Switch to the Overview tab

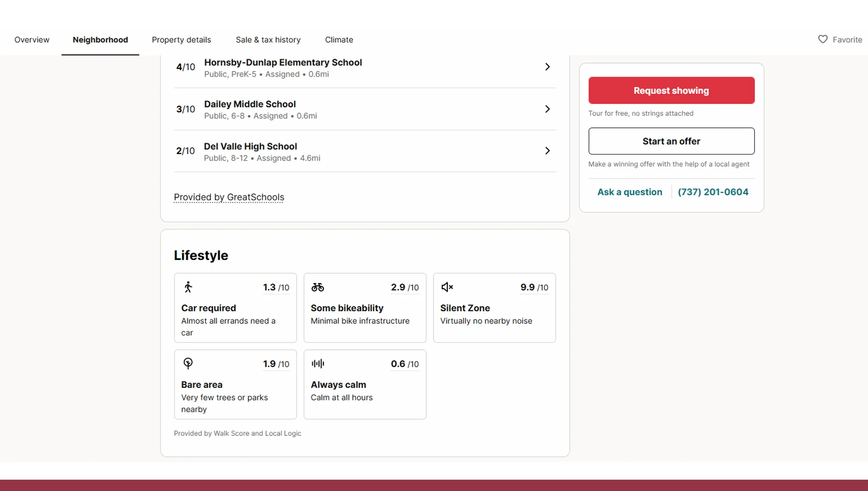click(32, 40)
